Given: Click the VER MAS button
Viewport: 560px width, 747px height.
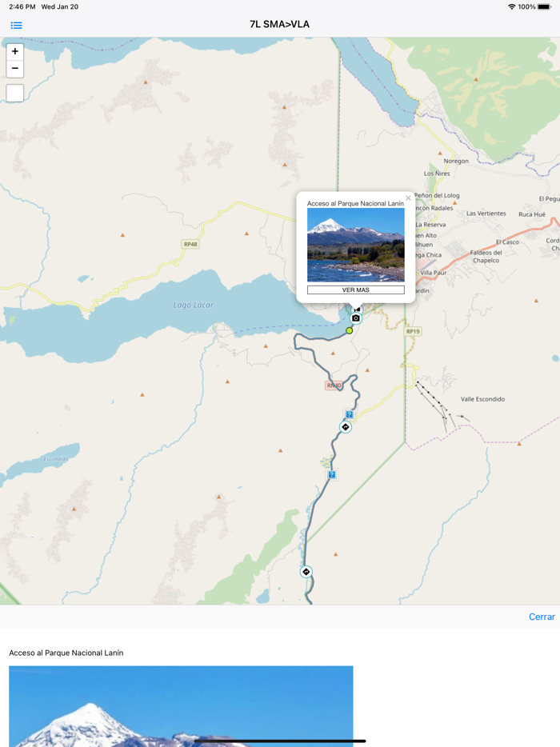Looking at the screenshot, I should (x=355, y=290).
